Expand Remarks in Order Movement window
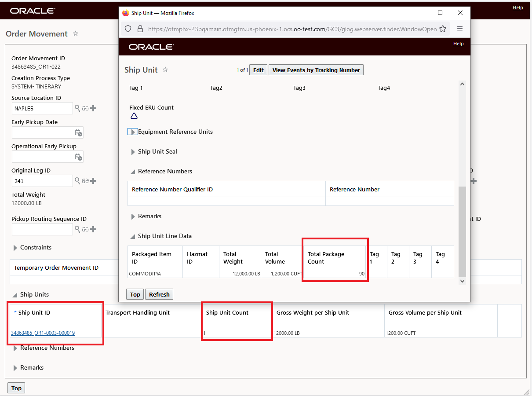This screenshot has width=532, height=396. (x=15, y=368)
